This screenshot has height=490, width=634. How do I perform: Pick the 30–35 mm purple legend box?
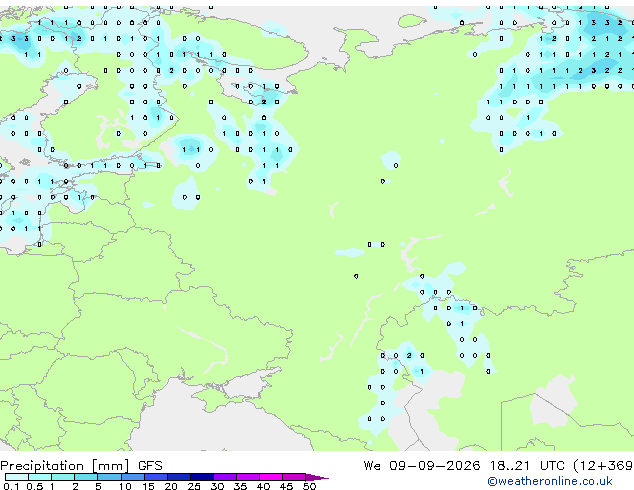pos(225,477)
